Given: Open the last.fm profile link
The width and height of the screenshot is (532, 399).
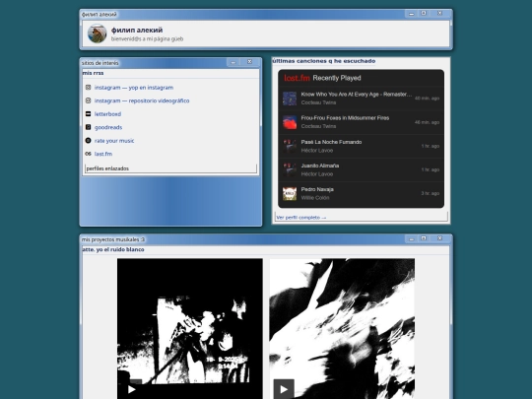Looking at the screenshot, I should coord(103,154).
